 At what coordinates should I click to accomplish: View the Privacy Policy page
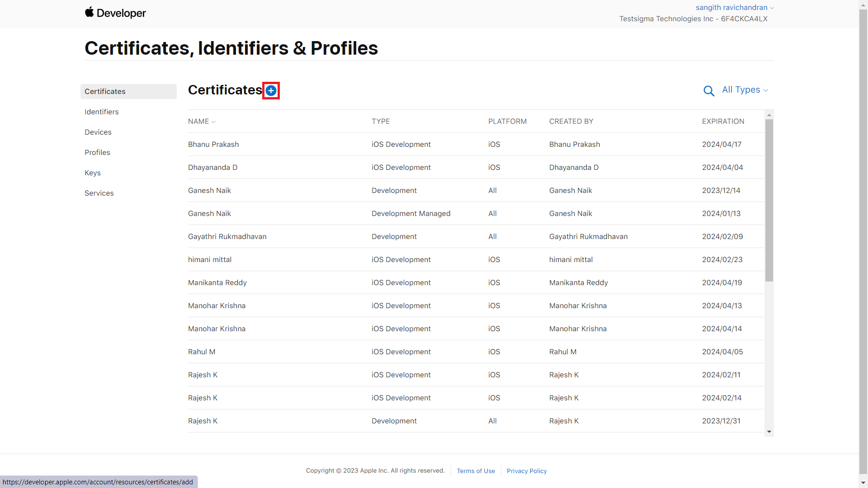point(526,471)
